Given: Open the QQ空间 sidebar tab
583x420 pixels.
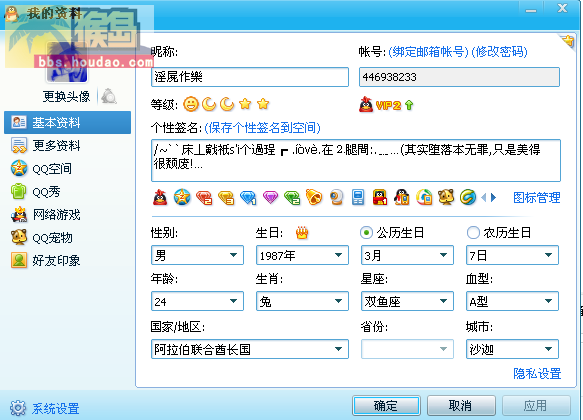Looking at the screenshot, I should (x=67, y=168).
